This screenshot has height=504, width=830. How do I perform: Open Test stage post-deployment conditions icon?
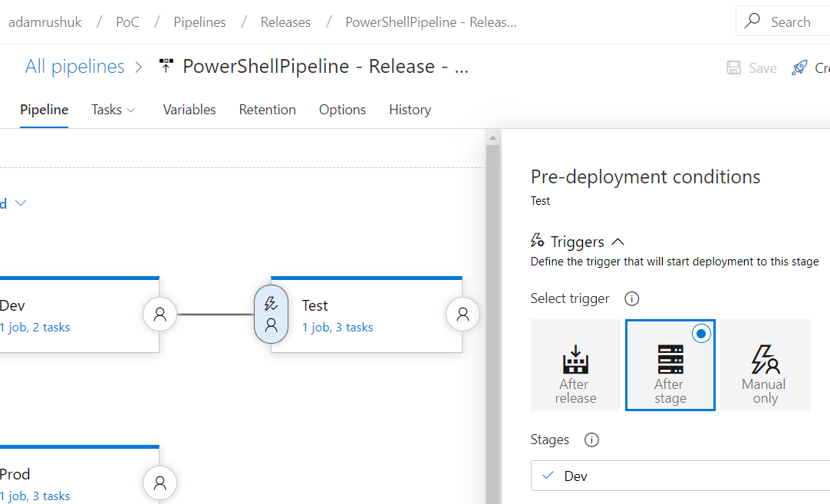tap(463, 315)
